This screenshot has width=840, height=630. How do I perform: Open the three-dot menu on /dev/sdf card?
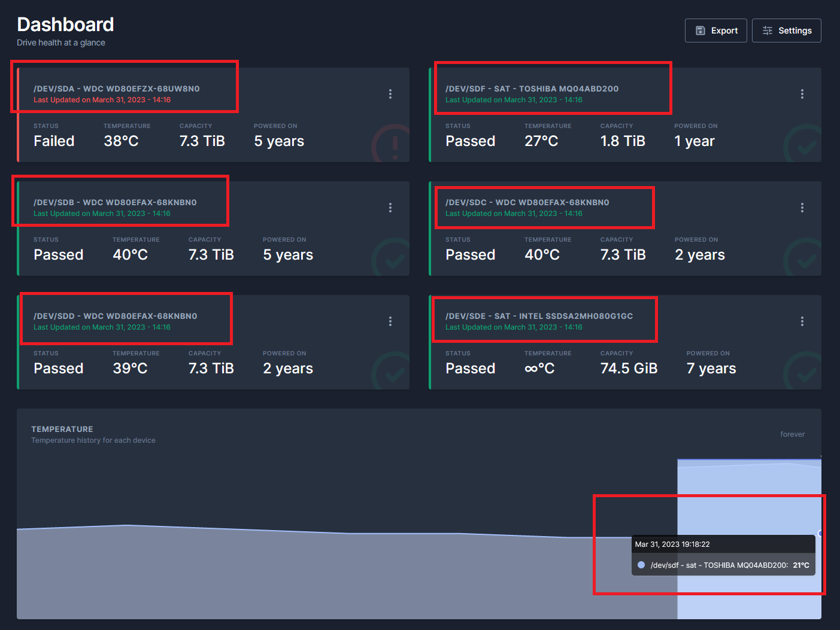coord(802,94)
